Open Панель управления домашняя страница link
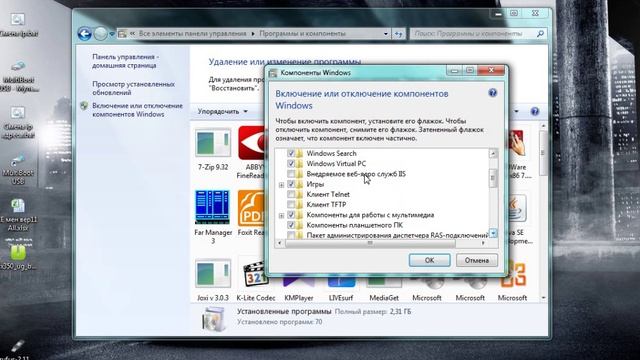 [126, 61]
